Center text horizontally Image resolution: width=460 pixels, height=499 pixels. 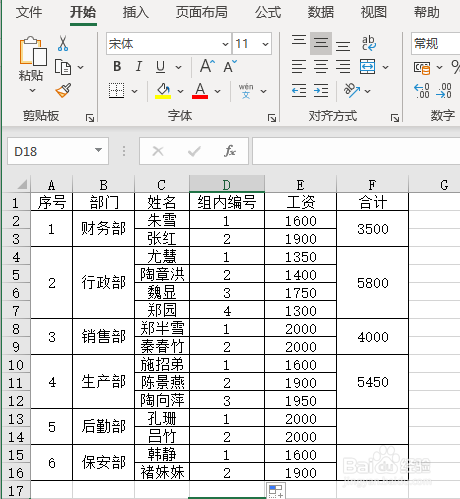coord(321,67)
